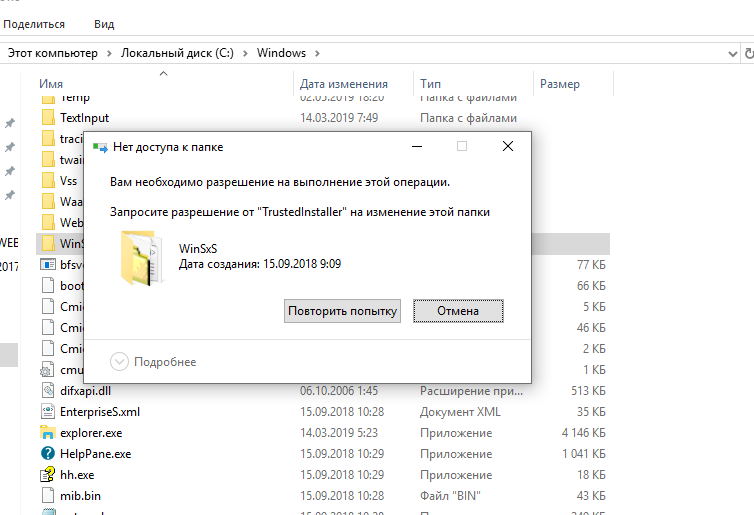Click Этот компьютер in the breadcrumb
This screenshot has width=754, height=515.
pos(52,53)
